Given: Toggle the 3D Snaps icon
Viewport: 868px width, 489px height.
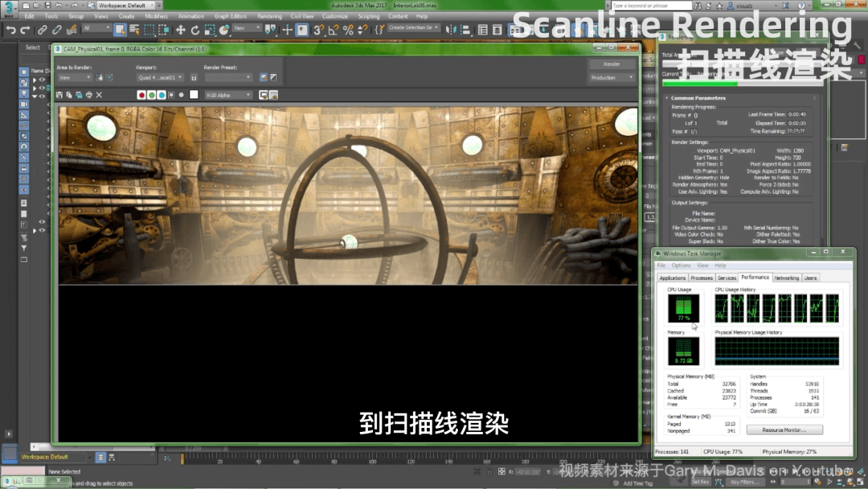Looking at the screenshot, I should pyautogui.click(x=319, y=30).
